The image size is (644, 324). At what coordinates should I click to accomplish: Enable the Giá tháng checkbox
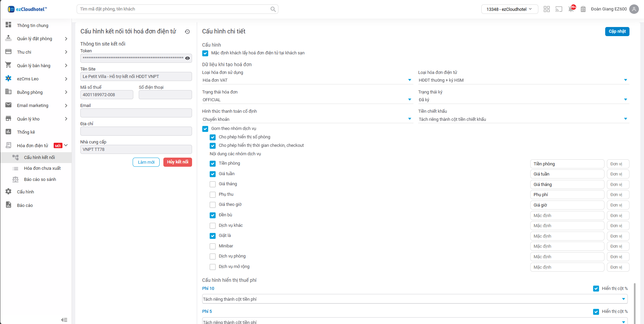point(213,184)
